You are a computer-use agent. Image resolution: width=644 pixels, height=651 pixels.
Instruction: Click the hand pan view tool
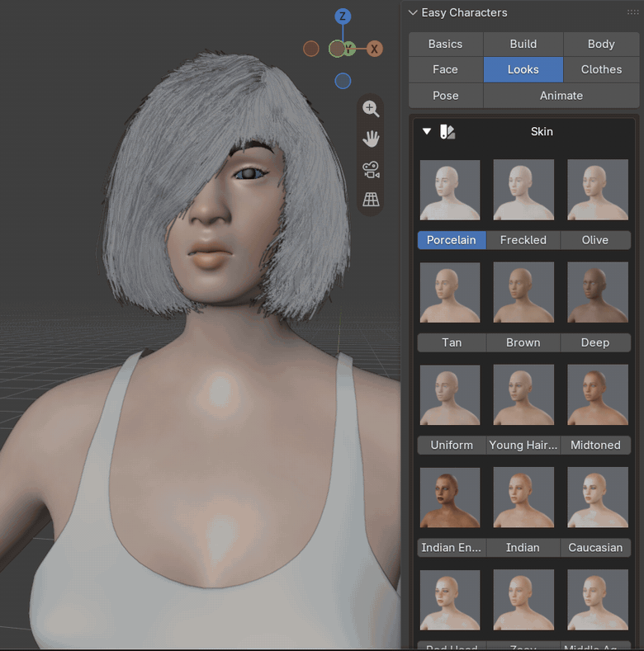pyautogui.click(x=371, y=139)
